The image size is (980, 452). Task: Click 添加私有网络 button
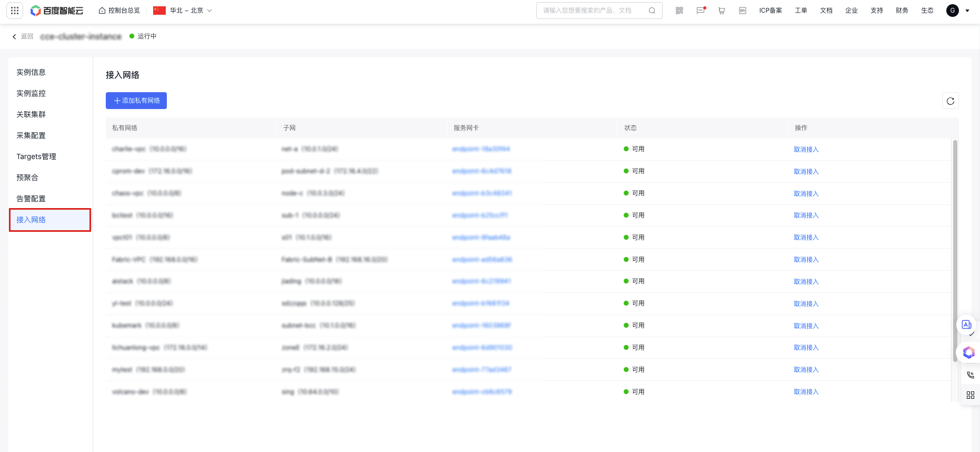pos(136,101)
